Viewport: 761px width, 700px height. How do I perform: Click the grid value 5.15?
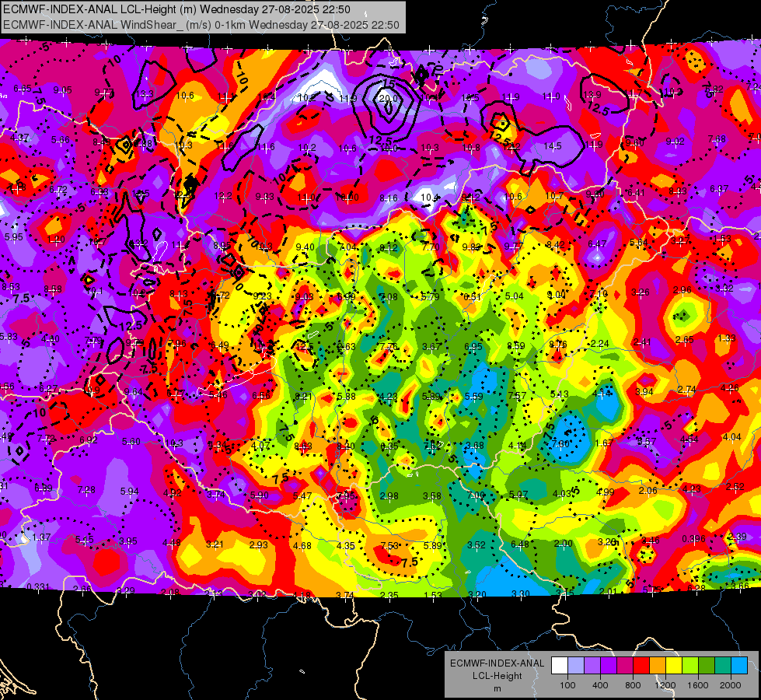[85, 540]
